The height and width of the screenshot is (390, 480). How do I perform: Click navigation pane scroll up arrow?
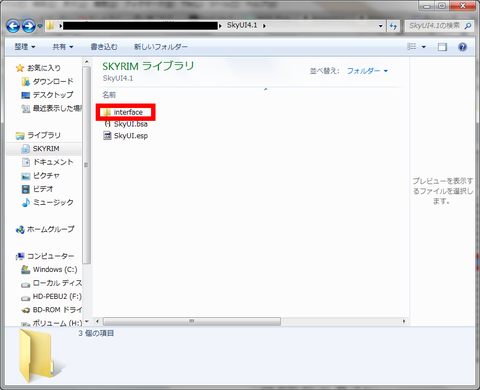pos(87,62)
